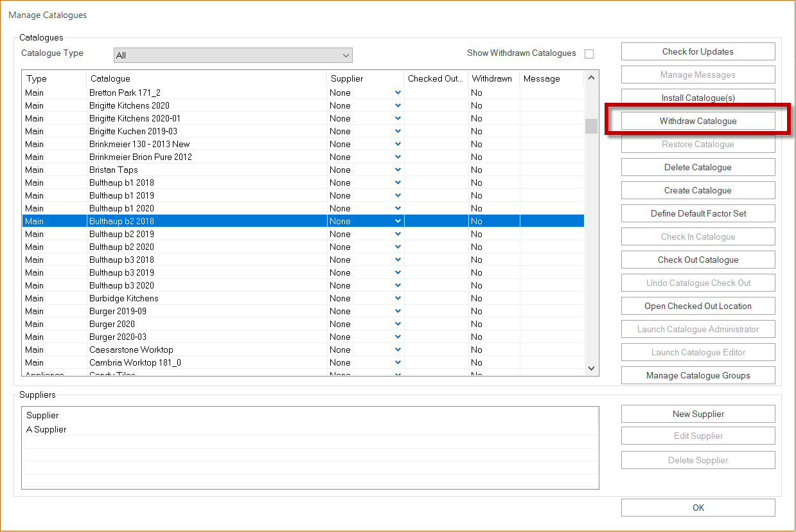Click Open Checked Out Location
This screenshot has width=796, height=532.
[x=698, y=306]
